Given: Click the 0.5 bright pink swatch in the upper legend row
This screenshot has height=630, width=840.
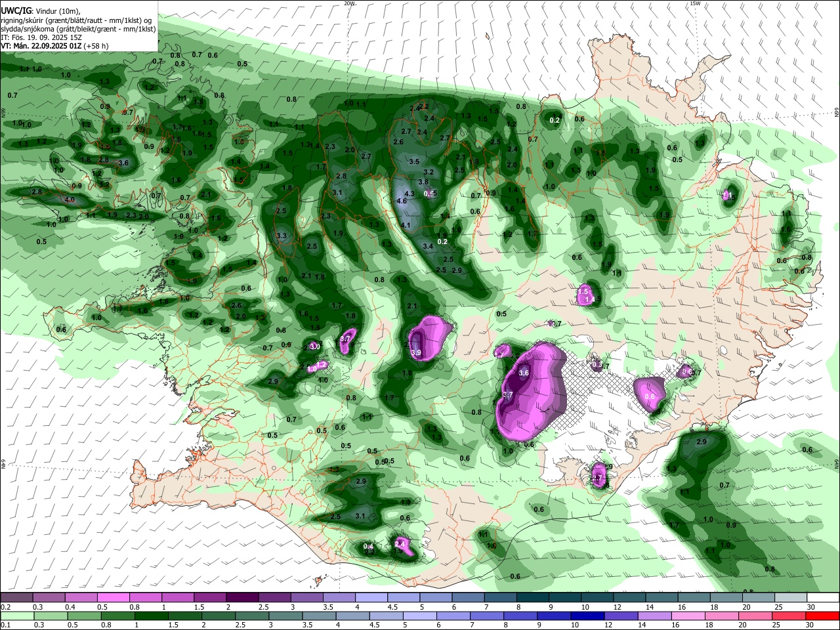Looking at the screenshot, I should 113,598.
